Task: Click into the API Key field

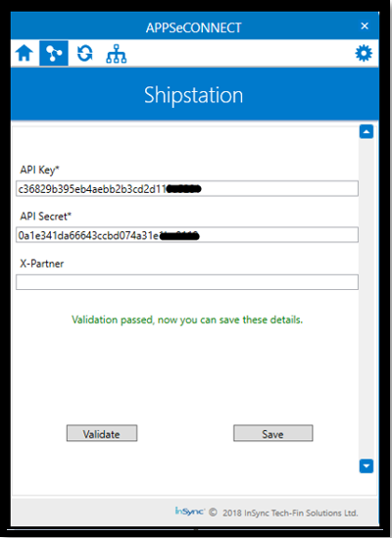Action: point(187,189)
